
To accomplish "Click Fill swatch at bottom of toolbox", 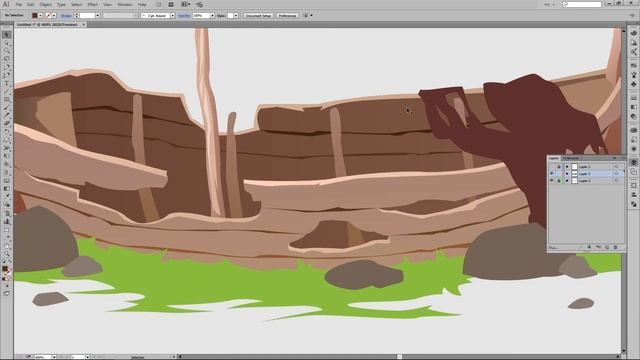I will [5, 269].
